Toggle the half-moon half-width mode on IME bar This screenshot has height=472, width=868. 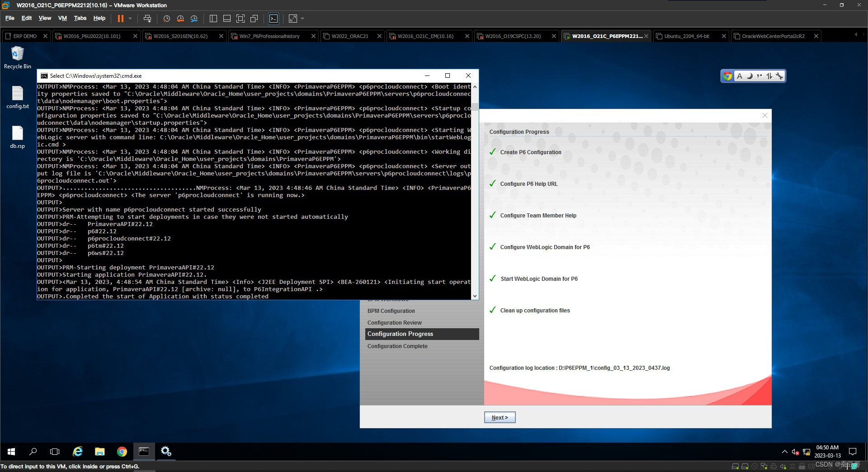click(x=750, y=76)
